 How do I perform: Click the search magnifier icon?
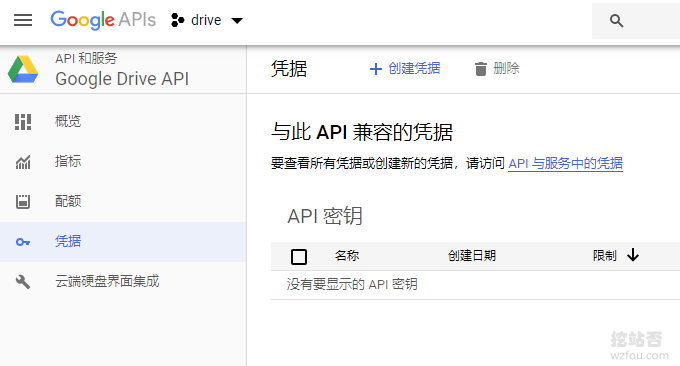[616, 20]
